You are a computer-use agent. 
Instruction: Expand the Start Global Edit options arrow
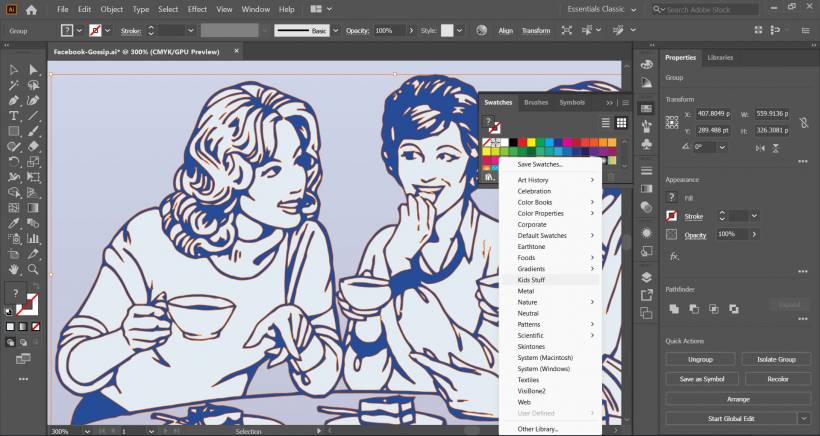pyautogui.click(x=803, y=418)
